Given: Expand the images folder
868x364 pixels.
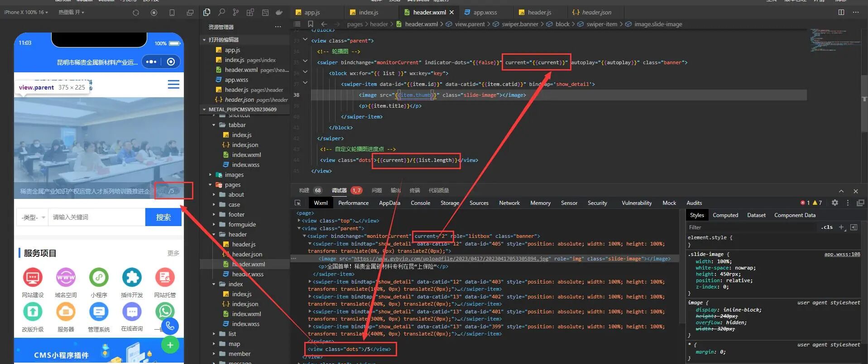Looking at the screenshot, I should pos(210,175).
